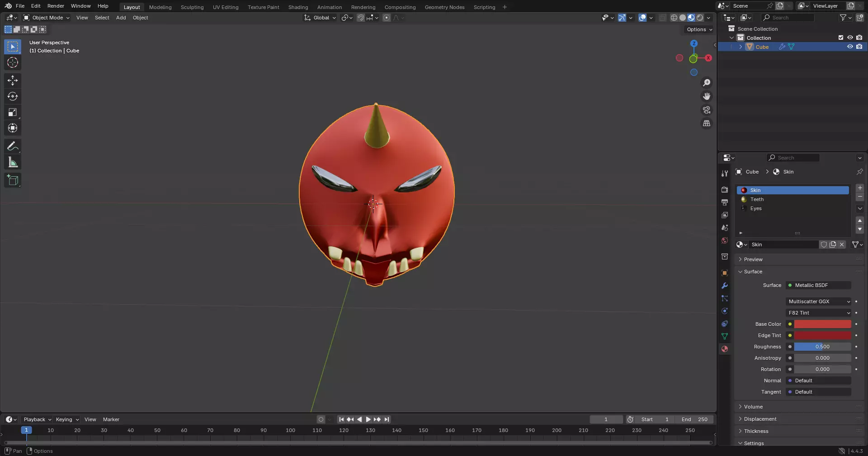The width and height of the screenshot is (868, 456).
Task: Activate the Move tool
Action: tap(13, 80)
